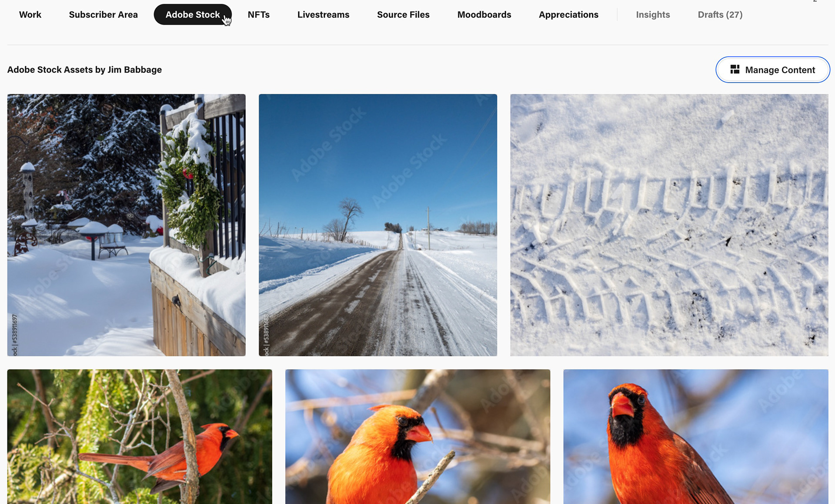
Task: Open the snowy country road photo
Action: 378,225
